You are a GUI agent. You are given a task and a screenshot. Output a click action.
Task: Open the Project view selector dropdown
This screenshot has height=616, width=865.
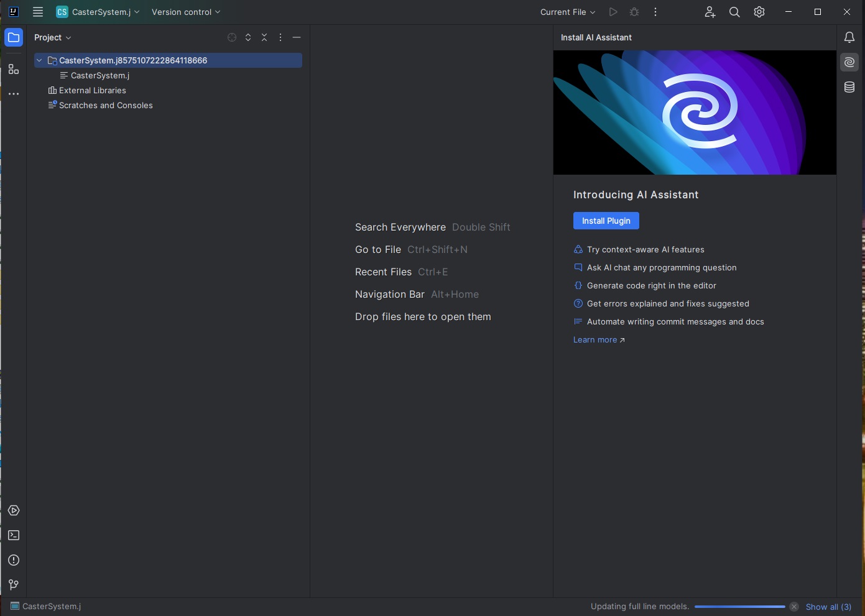point(53,37)
